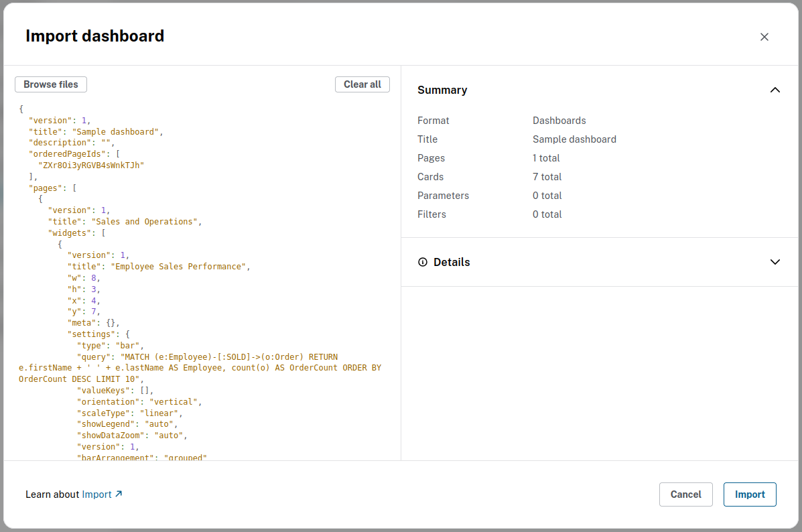Viewport: 802px width, 532px height.
Task: Click the "Sample dashboard" Title value in Summary
Action: pyautogui.click(x=574, y=139)
